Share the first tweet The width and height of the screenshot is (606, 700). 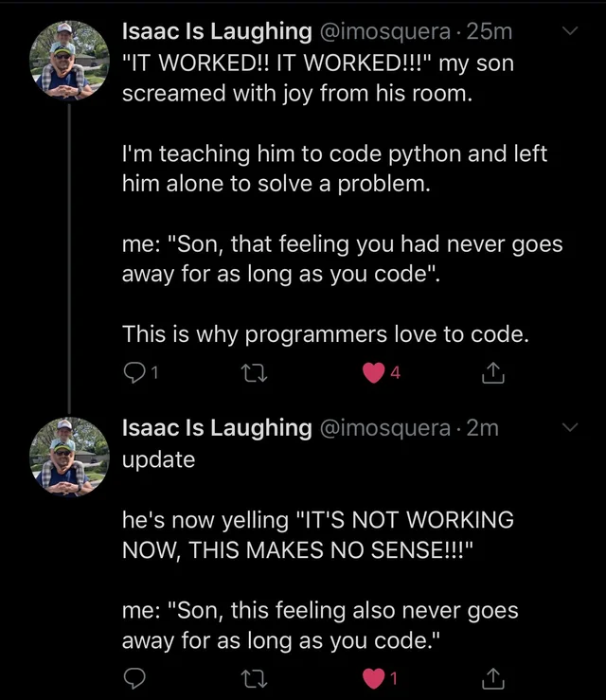click(x=493, y=373)
